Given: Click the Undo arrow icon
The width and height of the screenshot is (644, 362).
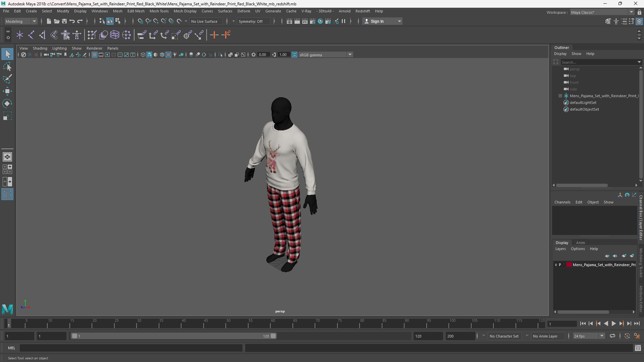Looking at the screenshot, I should coord(72,21).
